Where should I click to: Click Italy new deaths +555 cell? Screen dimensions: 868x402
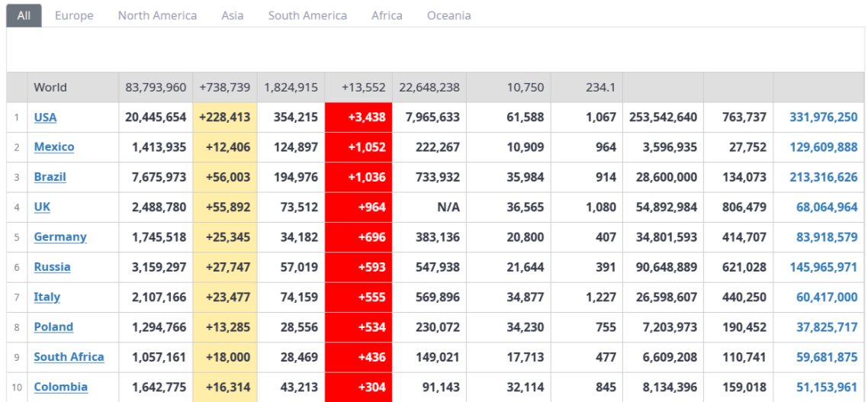click(358, 297)
